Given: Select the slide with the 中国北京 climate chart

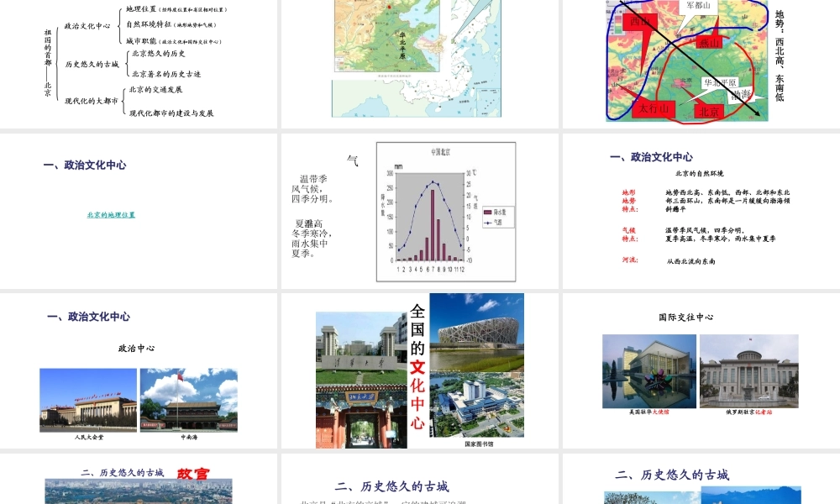Looking at the screenshot, I should pos(419,211).
